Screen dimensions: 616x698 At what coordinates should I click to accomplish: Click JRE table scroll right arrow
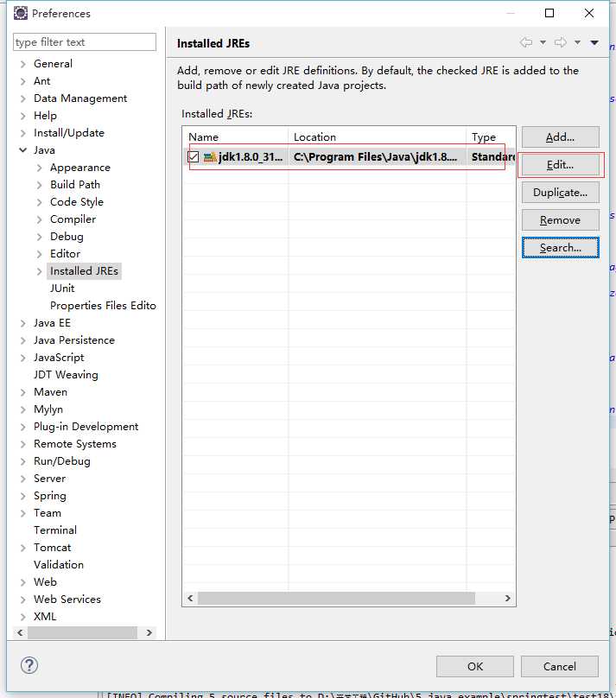coord(508,599)
